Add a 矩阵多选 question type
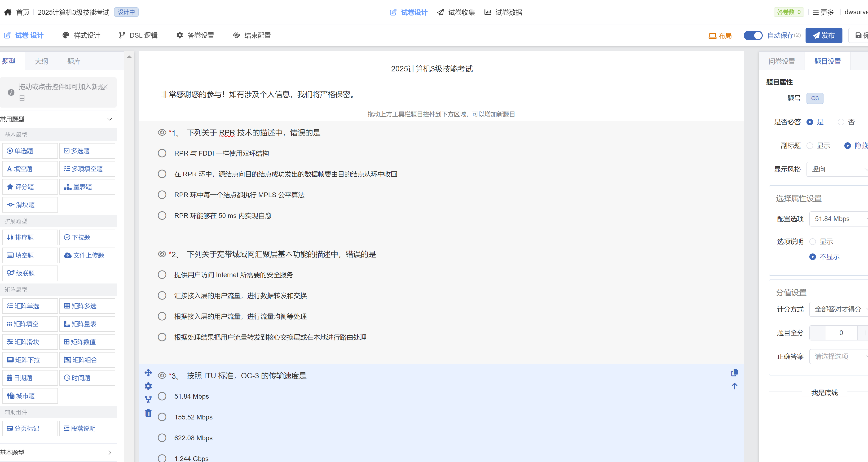Viewport: 868px width, 462px height. pyautogui.click(x=87, y=306)
